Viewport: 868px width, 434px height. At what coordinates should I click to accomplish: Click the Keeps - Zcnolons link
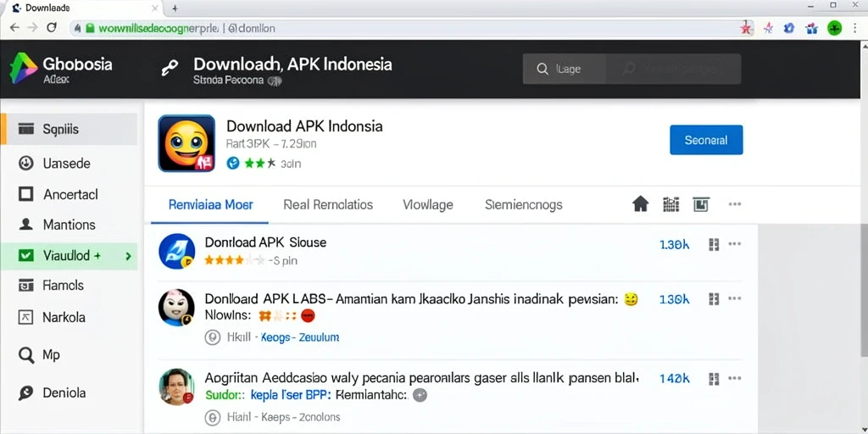point(301,417)
